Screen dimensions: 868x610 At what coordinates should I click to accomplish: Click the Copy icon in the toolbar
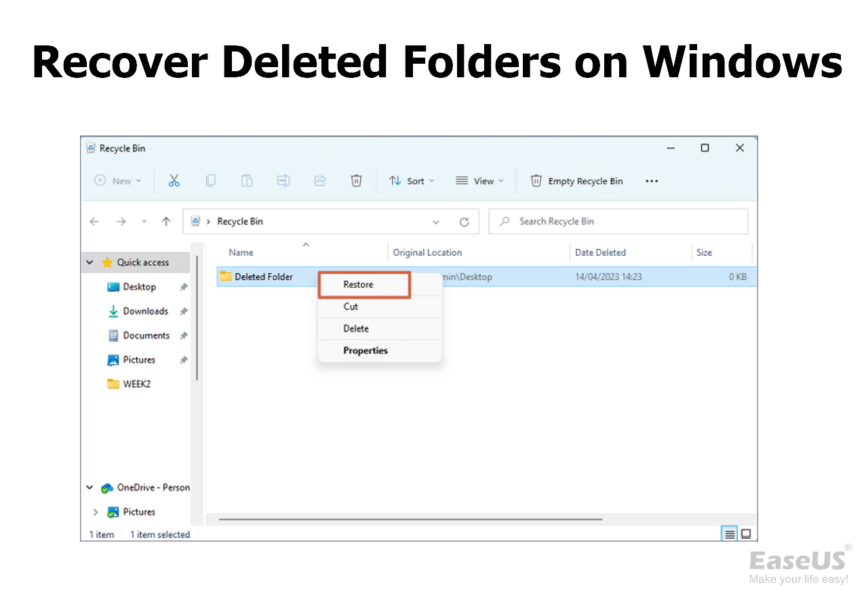point(211,180)
